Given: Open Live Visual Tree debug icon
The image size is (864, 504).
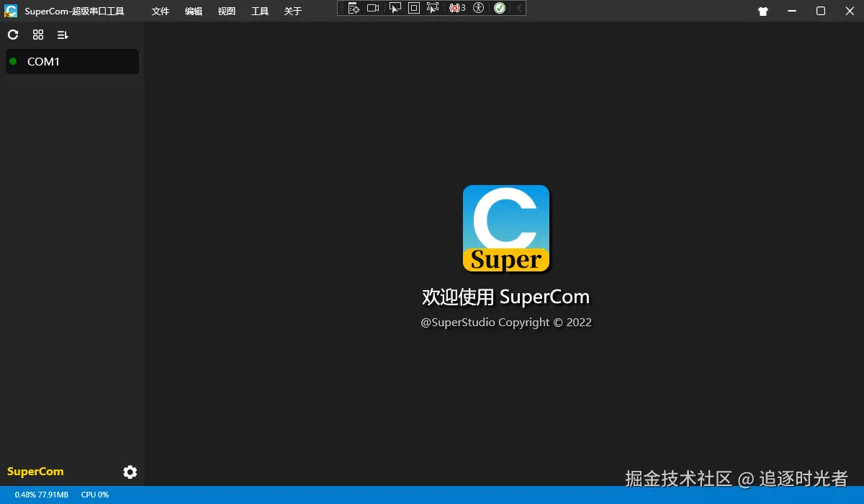Looking at the screenshot, I should pos(354,8).
